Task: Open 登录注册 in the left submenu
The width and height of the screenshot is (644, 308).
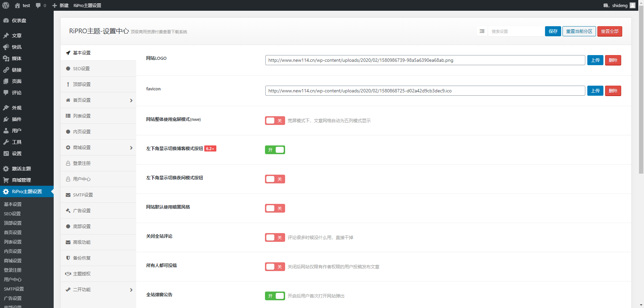Action: (13, 270)
